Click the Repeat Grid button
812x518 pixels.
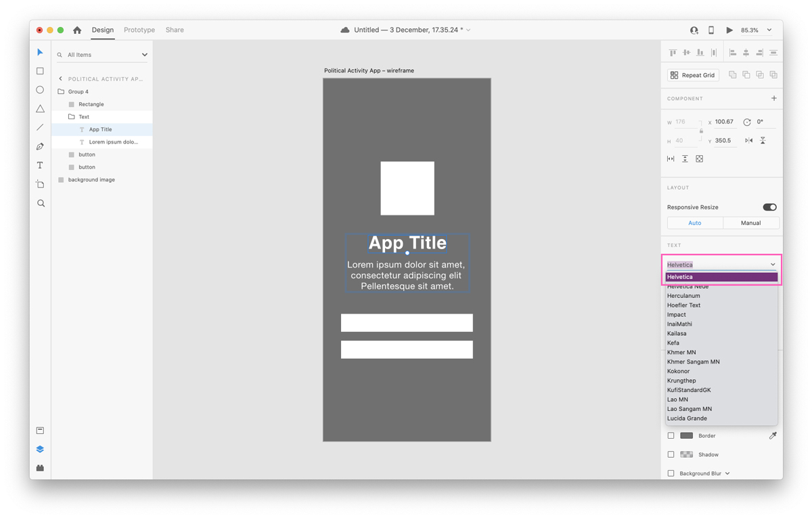pyautogui.click(x=693, y=75)
